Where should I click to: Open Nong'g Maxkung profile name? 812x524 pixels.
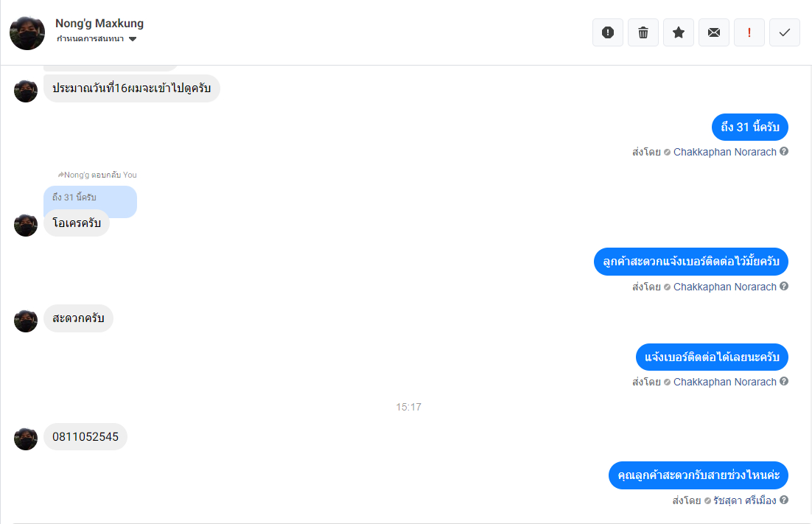(99, 24)
